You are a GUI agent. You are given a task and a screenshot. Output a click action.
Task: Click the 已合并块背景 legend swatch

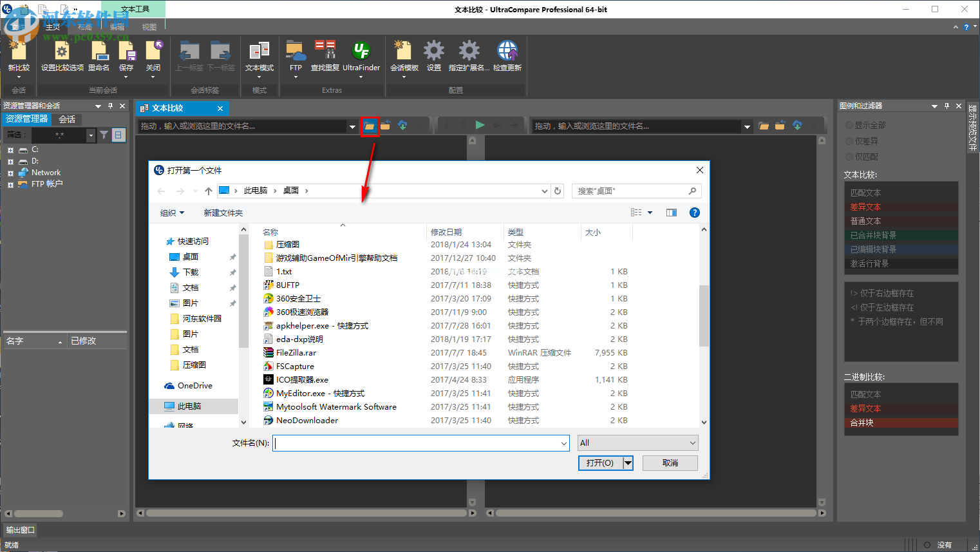point(901,235)
